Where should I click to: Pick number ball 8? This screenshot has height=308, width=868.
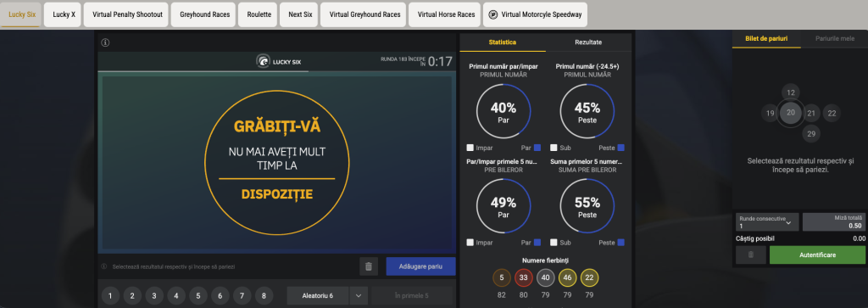[264, 296]
